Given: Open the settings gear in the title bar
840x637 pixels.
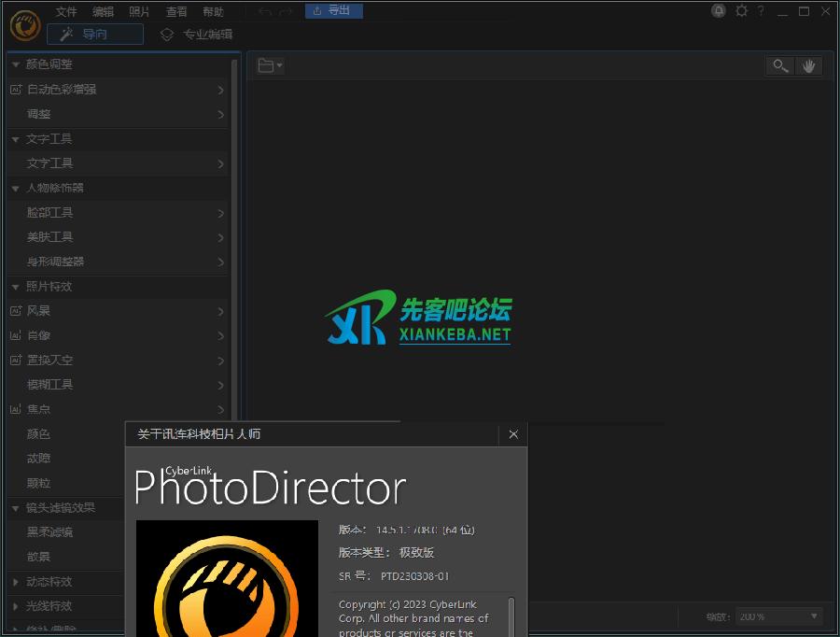Looking at the screenshot, I should click(x=741, y=11).
